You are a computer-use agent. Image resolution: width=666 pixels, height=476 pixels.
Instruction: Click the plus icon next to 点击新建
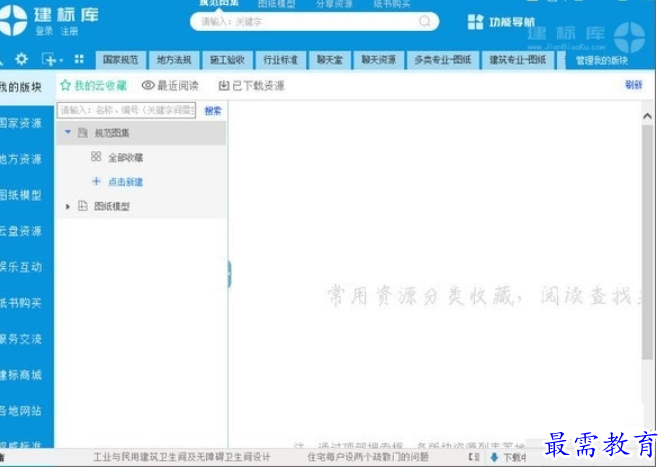[x=96, y=181]
